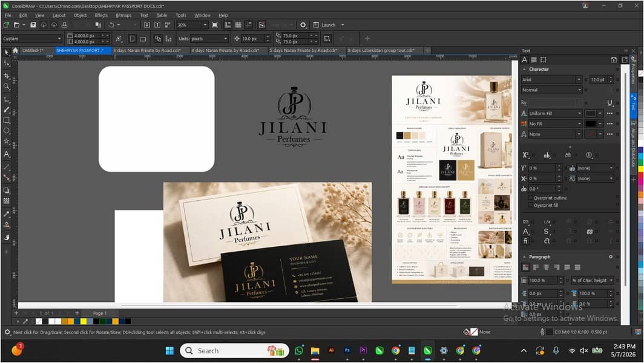The height and width of the screenshot is (363, 644).
Task: Select the Artistic Media brush tool
Action: click(6, 110)
